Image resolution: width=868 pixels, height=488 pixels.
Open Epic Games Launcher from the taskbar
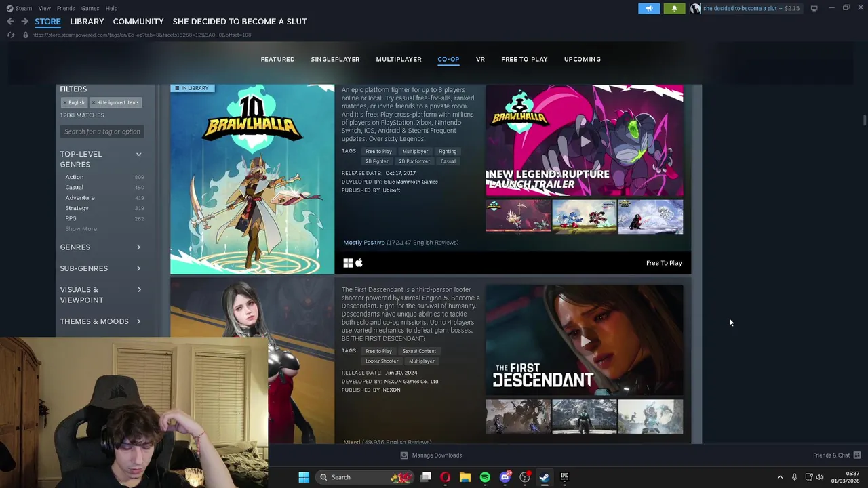click(x=564, y=477)
